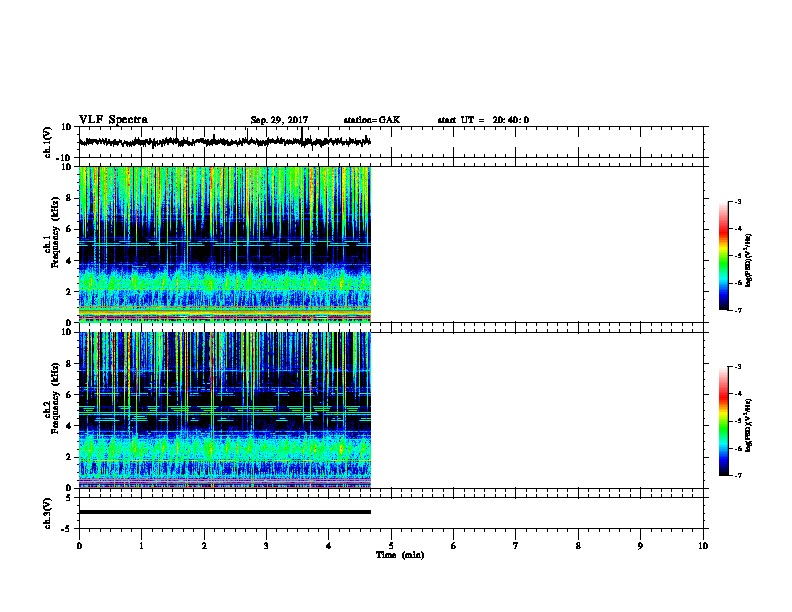The image size is (792, 612).
Task: Click time axis tick label "3"
Action: point(266,546)
